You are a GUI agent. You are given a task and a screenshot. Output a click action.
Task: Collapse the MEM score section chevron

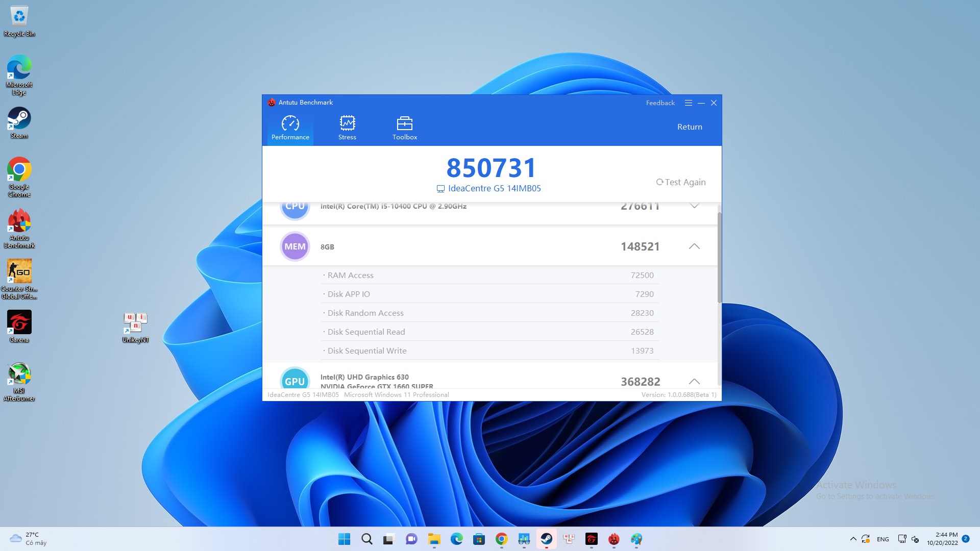click(694, 246)
